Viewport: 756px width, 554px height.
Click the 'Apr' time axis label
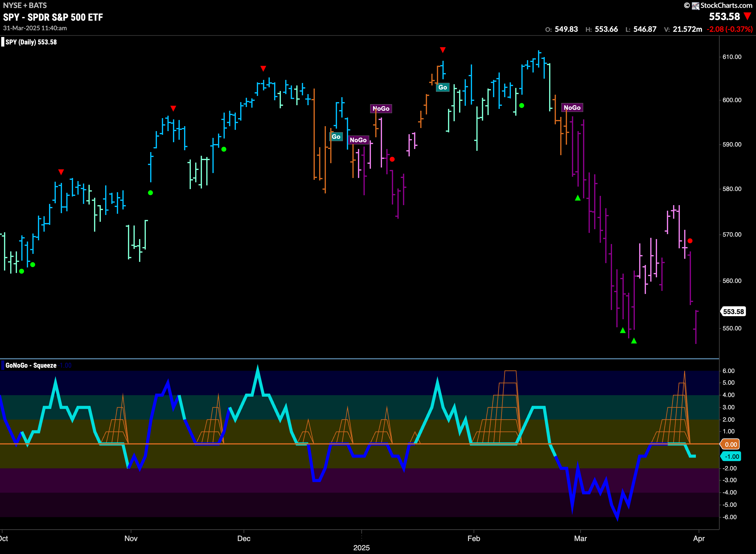699,539
